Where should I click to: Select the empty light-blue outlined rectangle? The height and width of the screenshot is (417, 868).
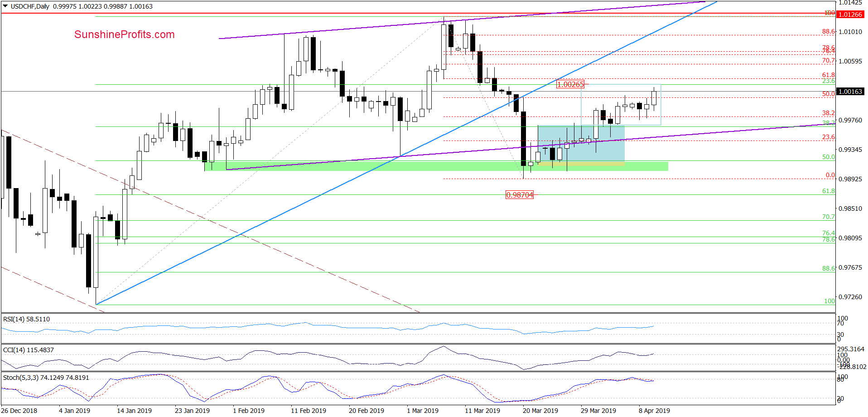621,105
